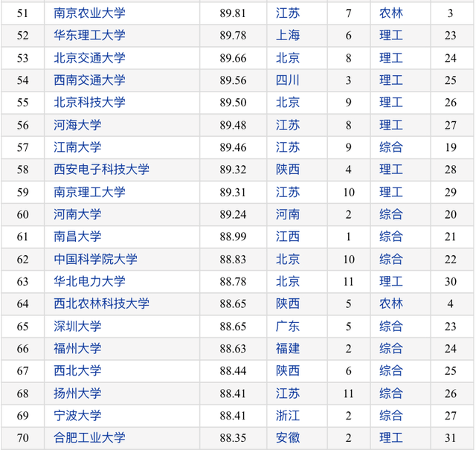Click 理工 type in the 合肥工业大学 row
The height and width of the screenshot is (450, 476).
(391, 438)
